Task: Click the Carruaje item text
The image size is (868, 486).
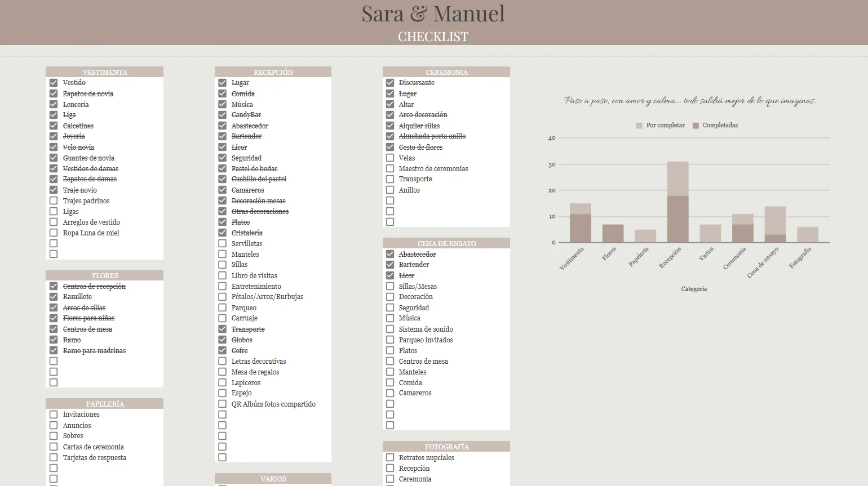Action: pos(244,318)
